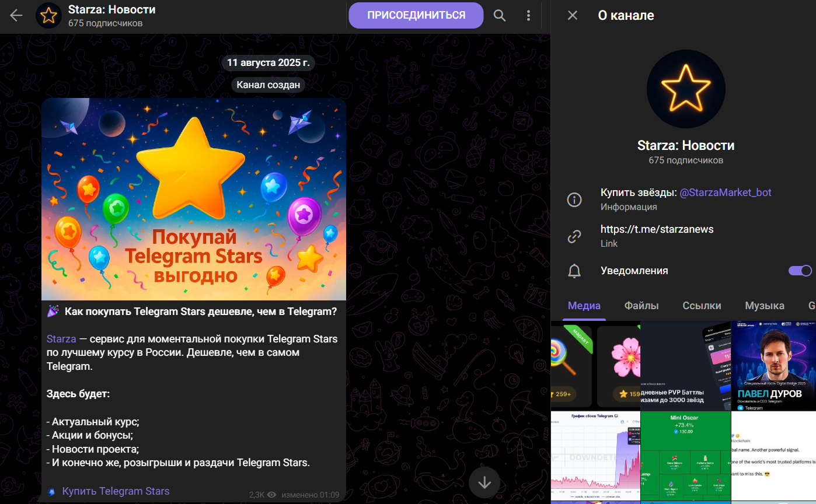
Task: Click the 11 августа 2025 г. date badge
Action: (268, 62)
